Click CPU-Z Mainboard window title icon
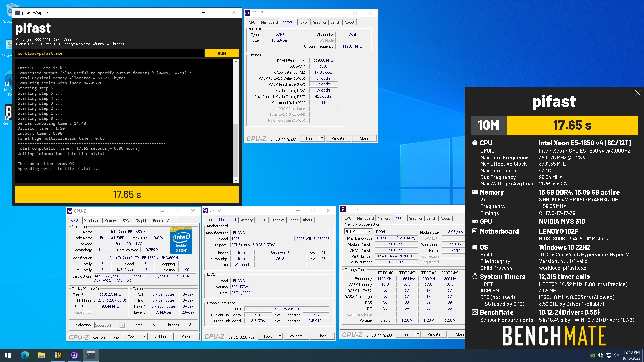 pos(205,210)
